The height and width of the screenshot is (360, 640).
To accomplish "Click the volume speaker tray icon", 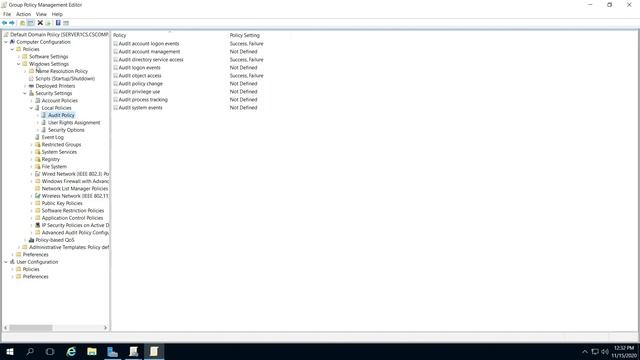I will point(605,351).
